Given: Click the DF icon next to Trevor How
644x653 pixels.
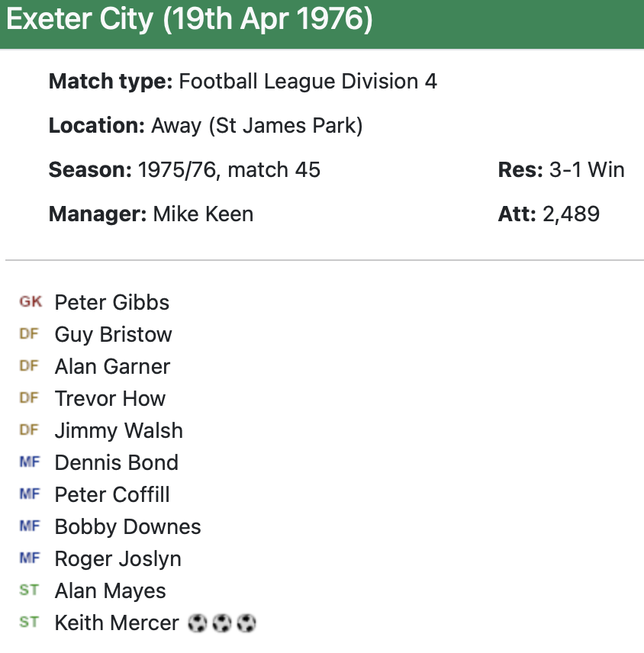Looking at the screenshot, I should coord(29,398).
